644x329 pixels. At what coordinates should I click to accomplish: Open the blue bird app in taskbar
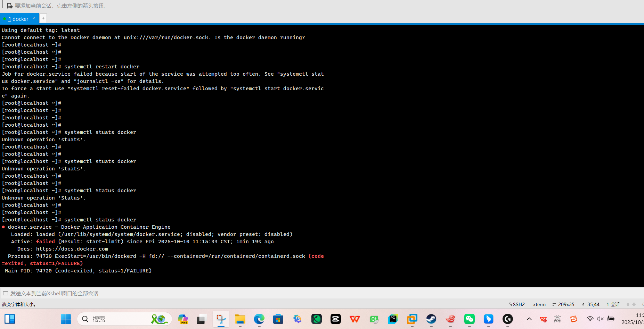click(489, 319)
